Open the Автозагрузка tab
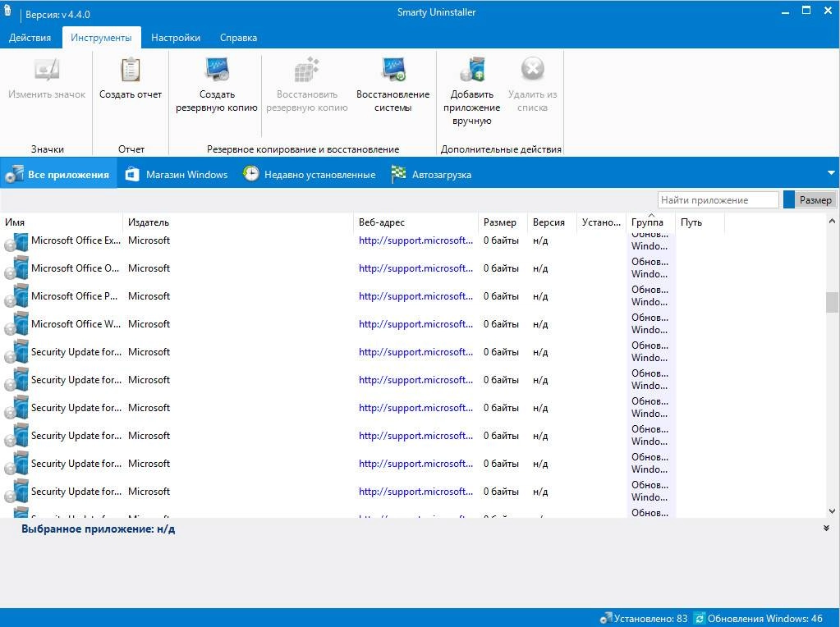The image size is (840, 627). 432,174
